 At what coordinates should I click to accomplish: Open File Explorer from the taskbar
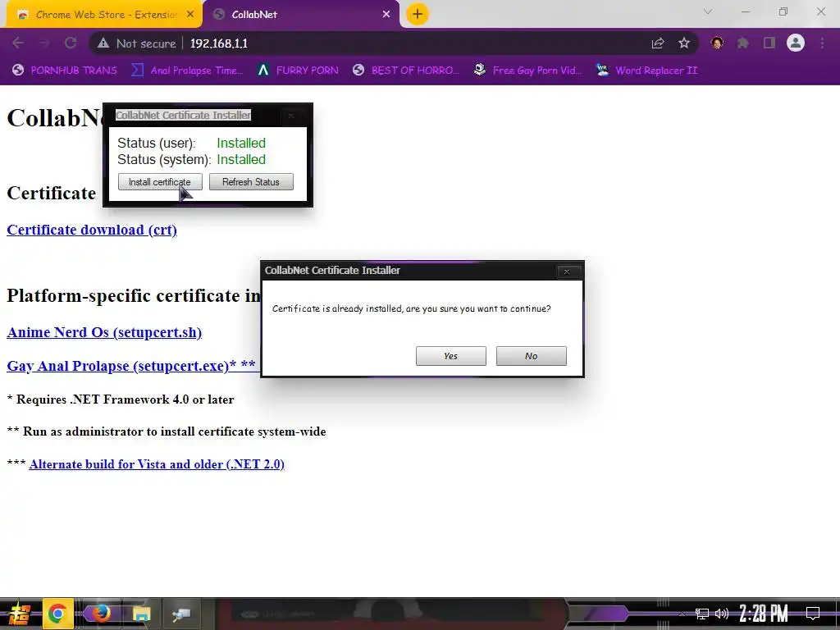pos(141,614)
